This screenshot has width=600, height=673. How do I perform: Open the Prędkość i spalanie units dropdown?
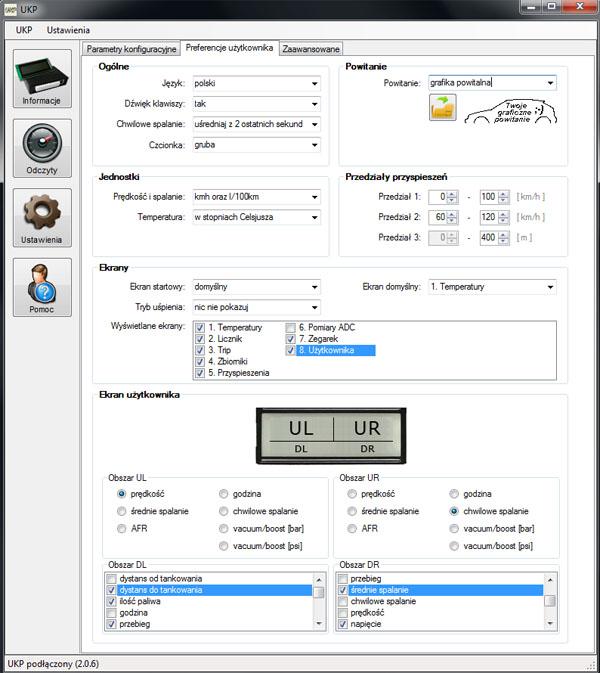(256, 197)
